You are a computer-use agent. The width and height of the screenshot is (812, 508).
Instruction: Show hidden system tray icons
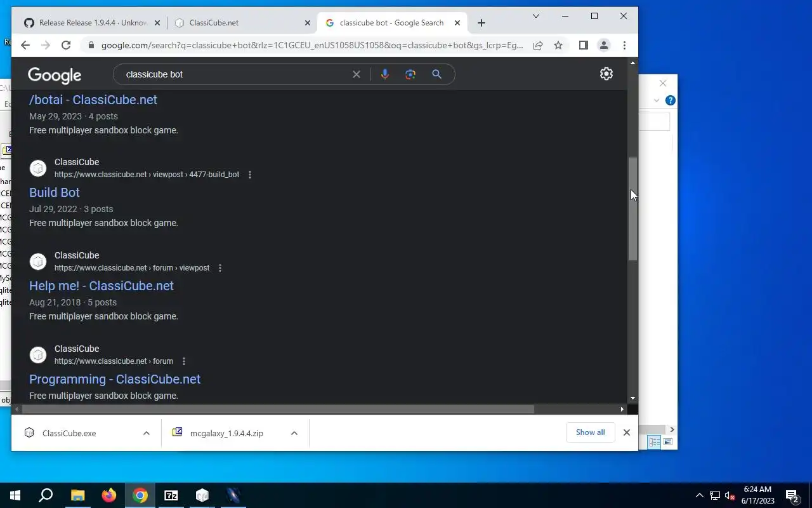700,495
